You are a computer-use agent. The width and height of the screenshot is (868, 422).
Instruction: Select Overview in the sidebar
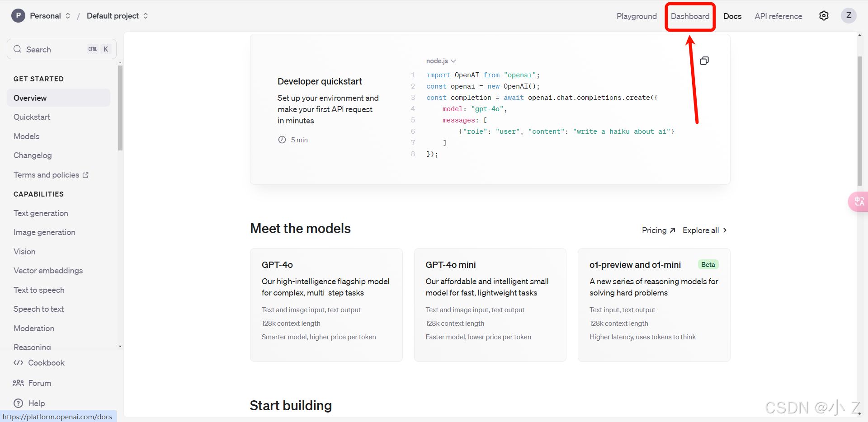click(58, 98)
